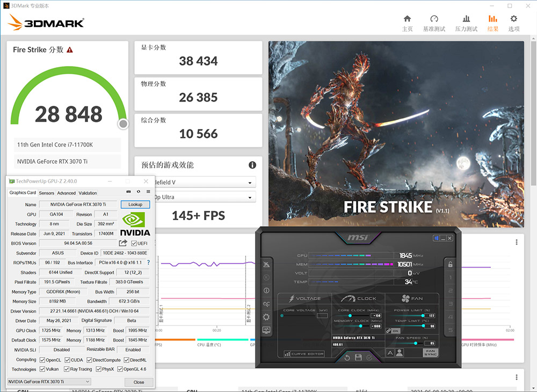The height and width of the screenshot is (392, 537).
Task: Open the game selection dropdown (Battlefield V)
Action: click(x=205, y=182)
